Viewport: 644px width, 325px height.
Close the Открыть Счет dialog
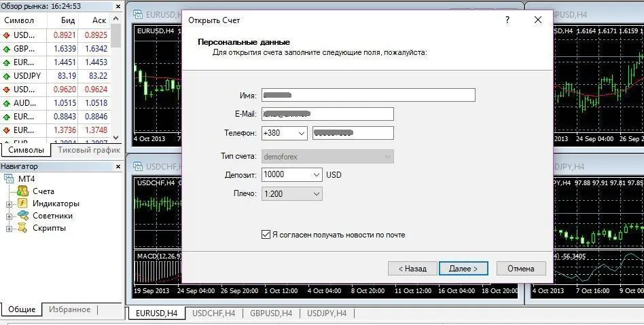(x=537, y=20)
